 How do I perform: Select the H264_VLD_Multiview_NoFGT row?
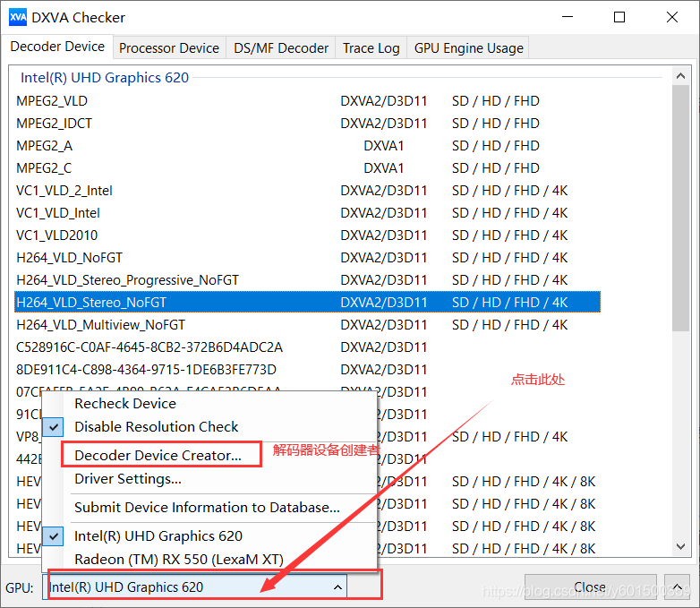point(307,325)
